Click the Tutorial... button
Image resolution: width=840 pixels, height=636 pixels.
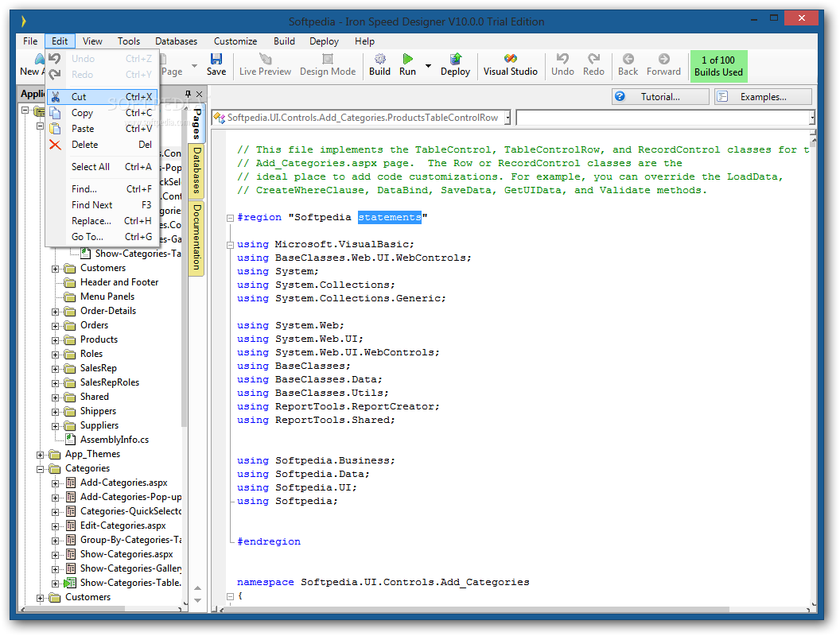[x=660, y=97]
